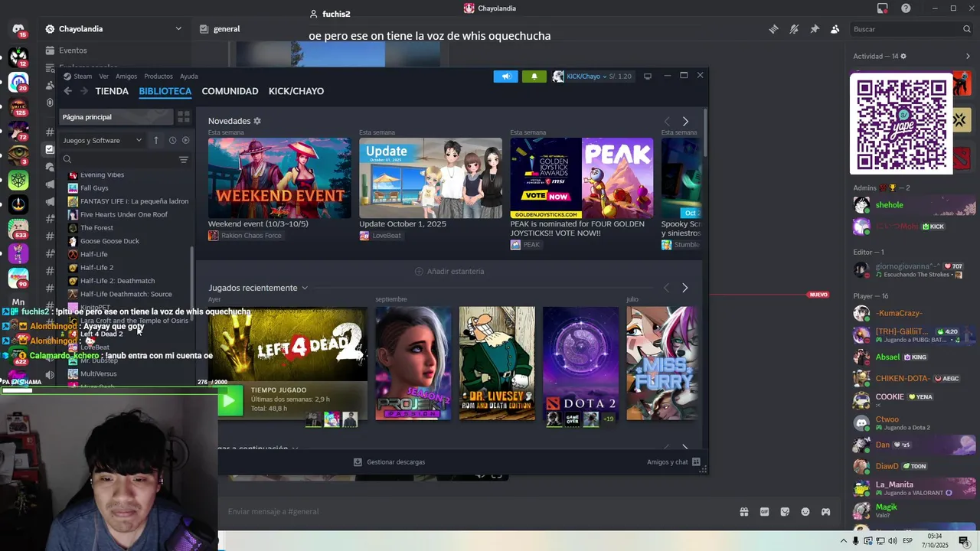Open Steam notifications bell button
Image resolution: width=980 pixels, height=551 pixels.
tap(534, 77)
